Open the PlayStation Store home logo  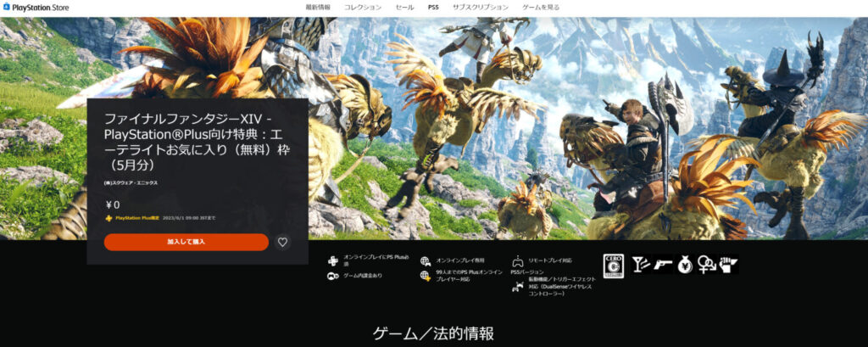[x=36, y=7]
